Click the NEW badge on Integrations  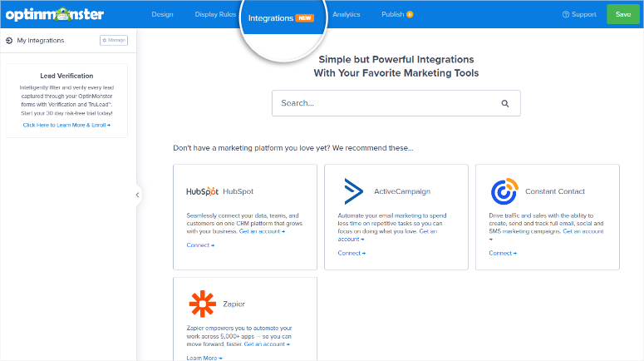[x=305, y=18]
